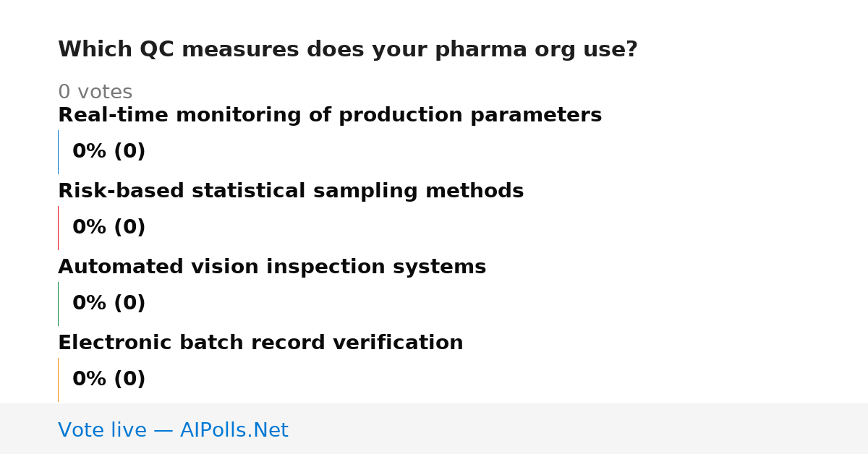
Task: Choose Risk-based statistical sampling methods option
Action: 291,192
